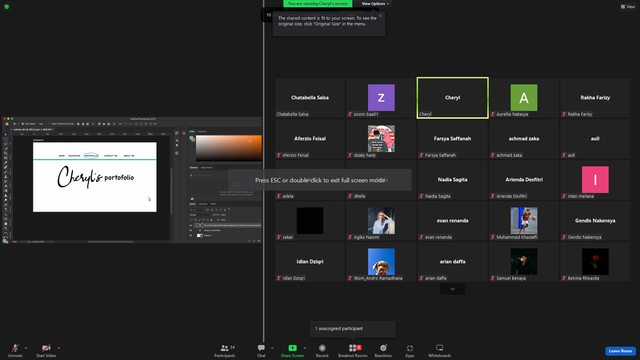Select Aurelia Natasya's green A avatar
Viewport: 640px width, 360px height.
(x=524, y=98)
